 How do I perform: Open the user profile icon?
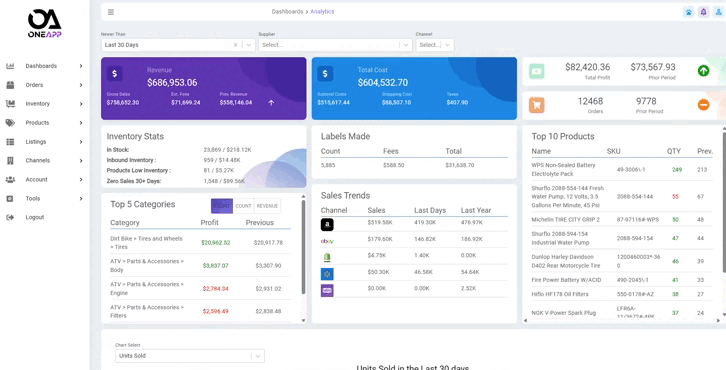coord(719,12)
